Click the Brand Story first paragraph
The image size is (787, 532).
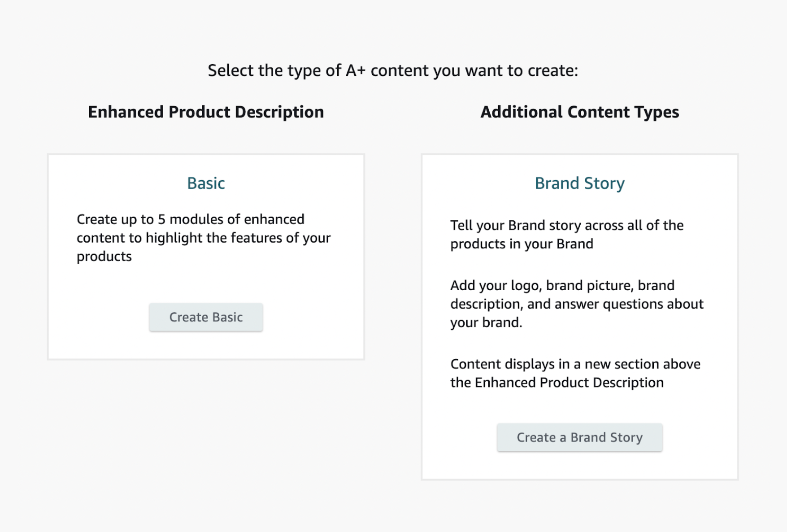coord(566,234)
